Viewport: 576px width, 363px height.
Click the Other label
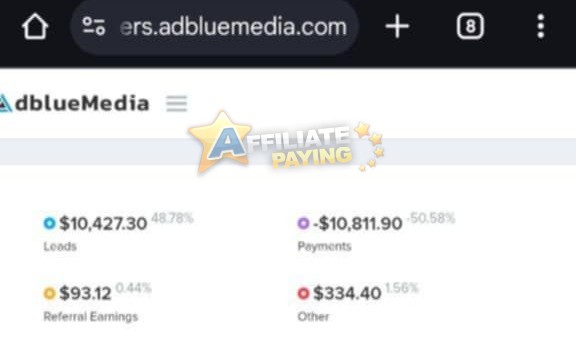pos(313,317)
